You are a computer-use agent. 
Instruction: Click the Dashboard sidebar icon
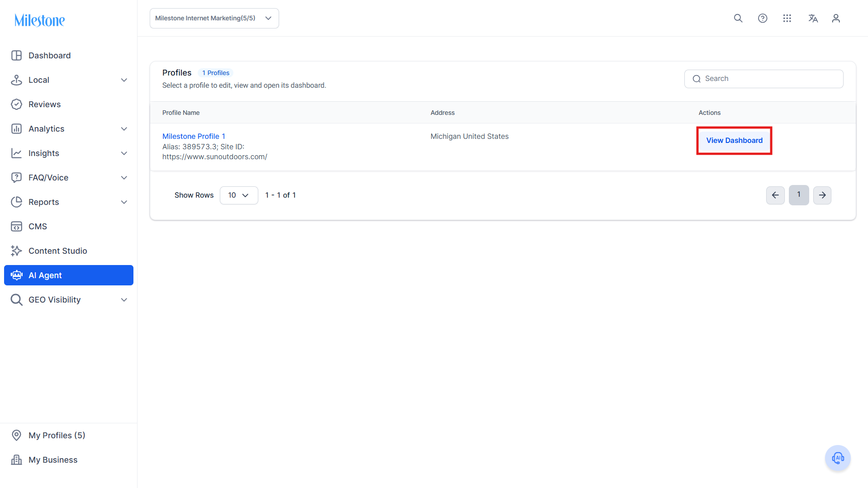click(17, 56)
